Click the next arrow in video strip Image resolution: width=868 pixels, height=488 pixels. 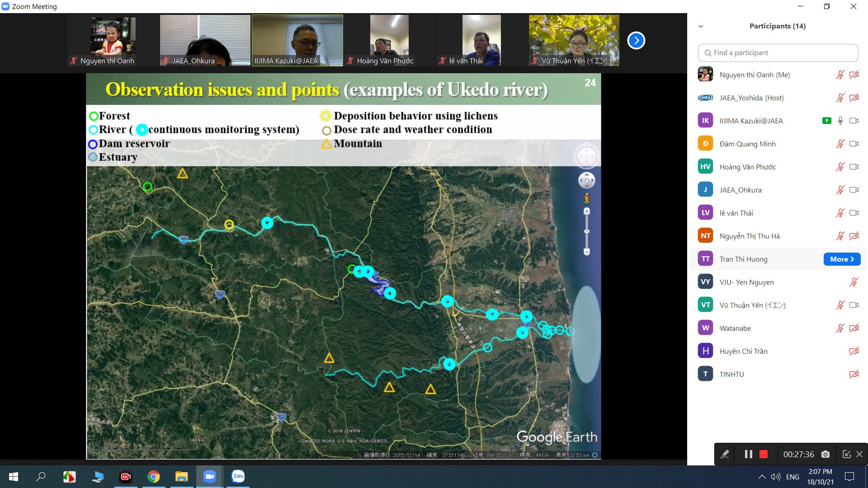pos(636,41)
